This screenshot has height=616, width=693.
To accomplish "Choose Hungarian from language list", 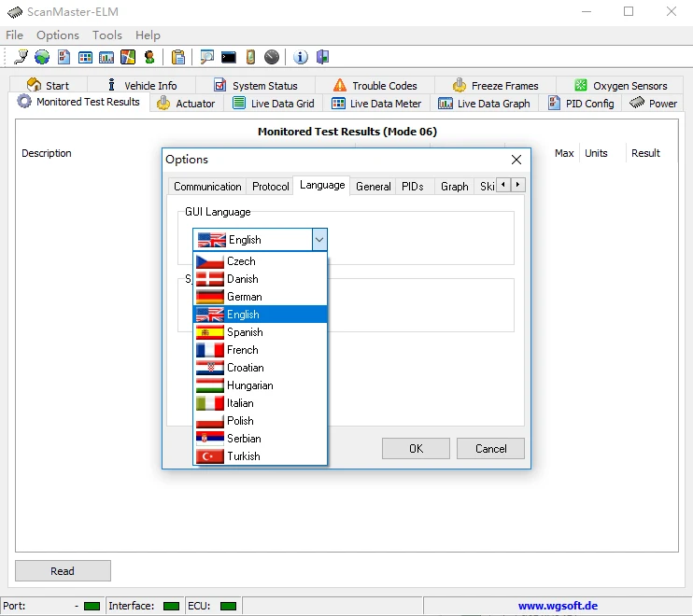I will coord(261,385).
